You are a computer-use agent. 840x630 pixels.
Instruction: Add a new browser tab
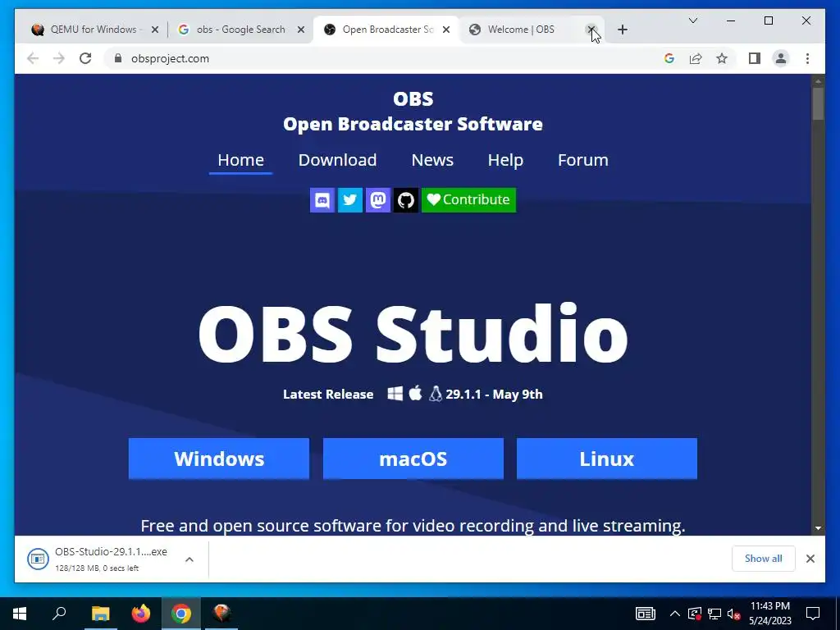coord(623,30)
